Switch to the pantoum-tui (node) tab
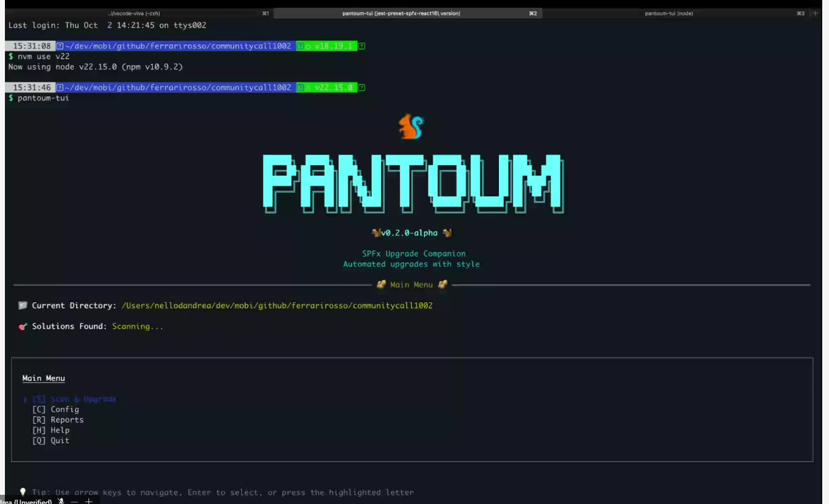829x504 pixels. tap(669, 13)
